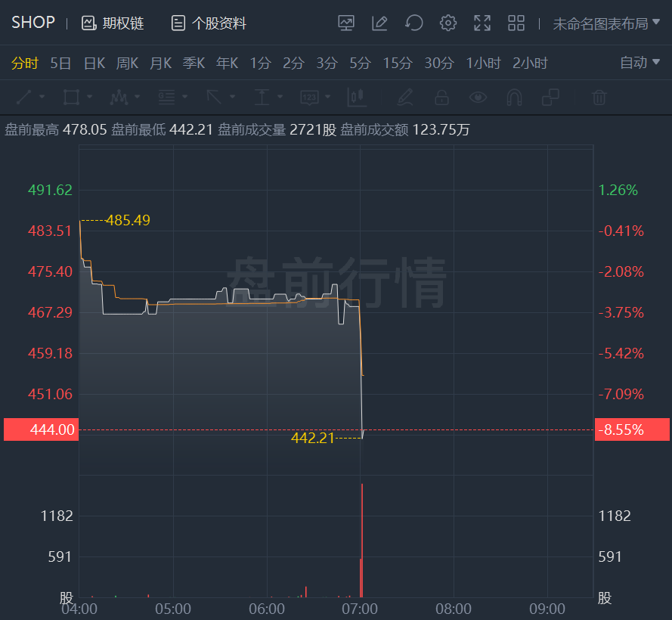
Task: Expand the chart to fullscreen
Action: 482,23
